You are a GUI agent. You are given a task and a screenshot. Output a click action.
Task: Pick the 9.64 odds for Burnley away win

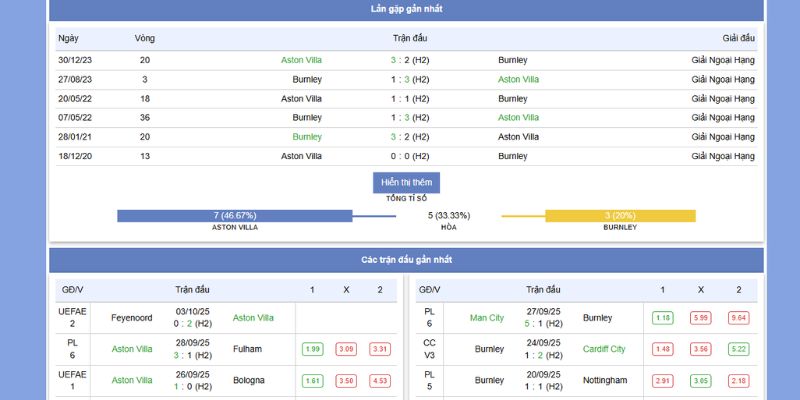738,318
